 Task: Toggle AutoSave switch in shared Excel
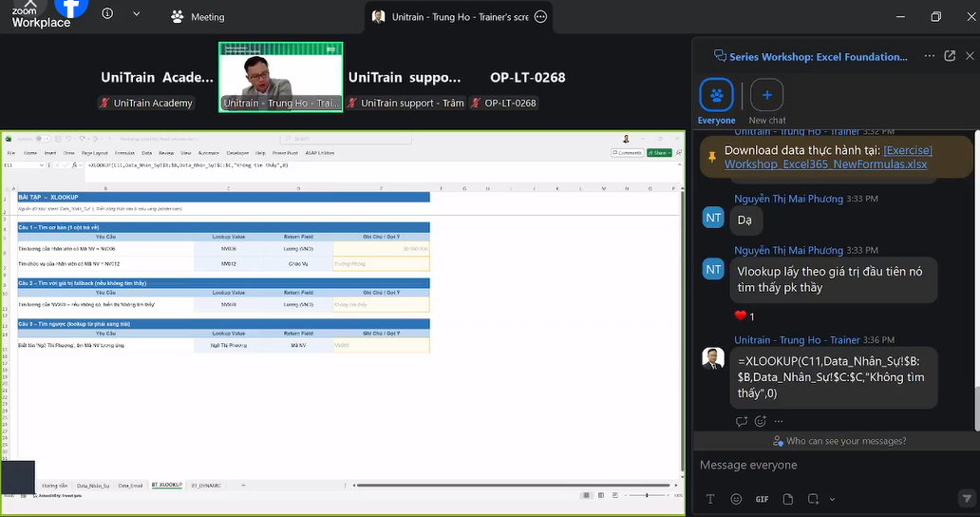[42, 139]
